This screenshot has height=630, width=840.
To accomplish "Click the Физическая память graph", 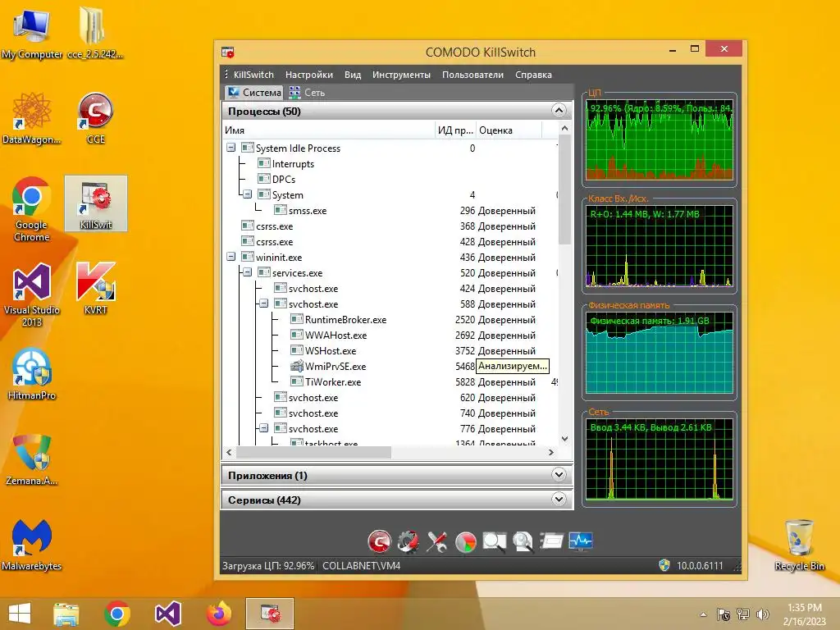I will point(659,353).
